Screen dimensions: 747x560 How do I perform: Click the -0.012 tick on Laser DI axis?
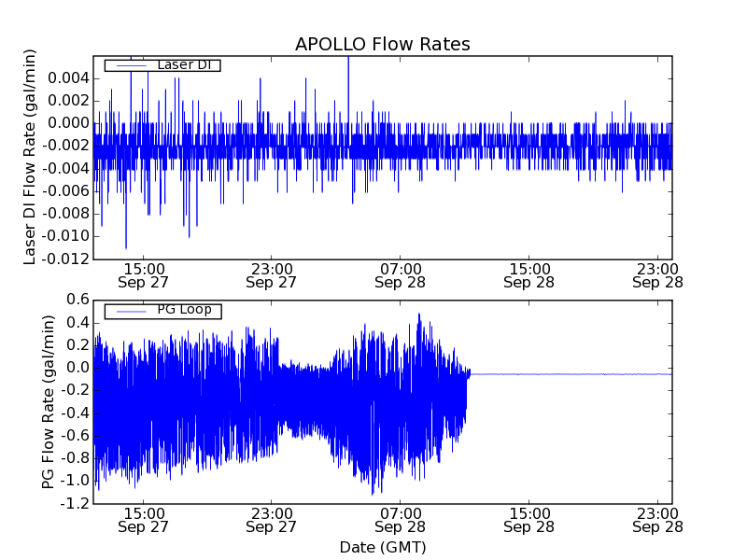[66, 259]
